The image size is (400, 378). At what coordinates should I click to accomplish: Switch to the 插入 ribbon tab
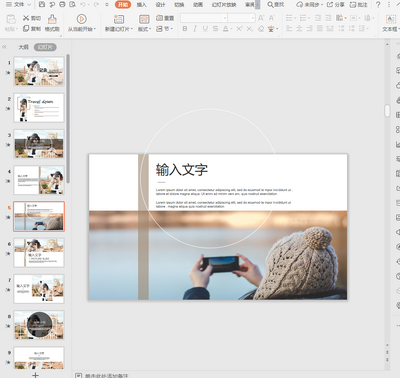142,4
